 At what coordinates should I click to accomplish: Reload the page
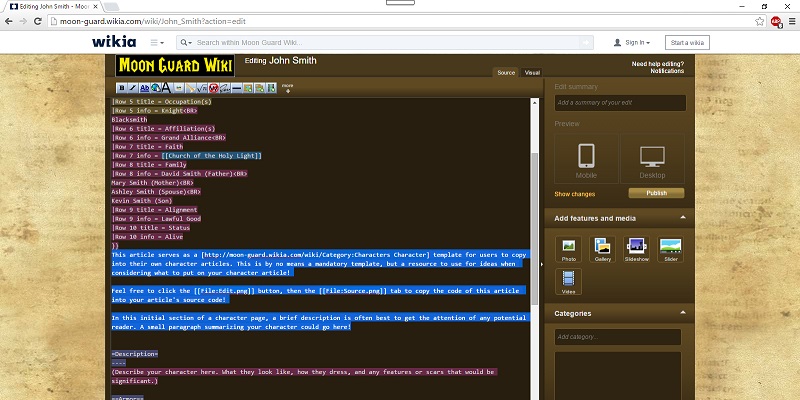(x=38, y=21)
